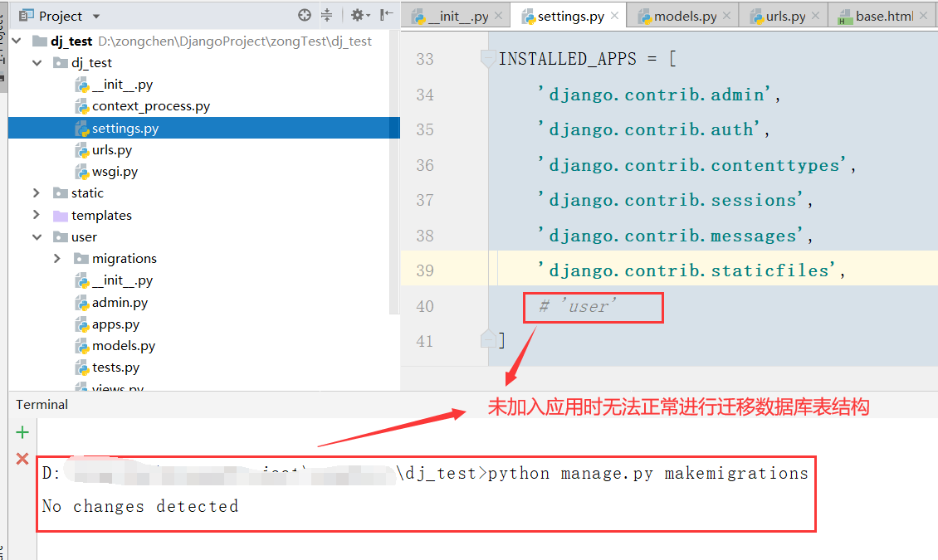938x560 pixels.
Task: Select context_process.py in project tree
Action: [151, 106]
